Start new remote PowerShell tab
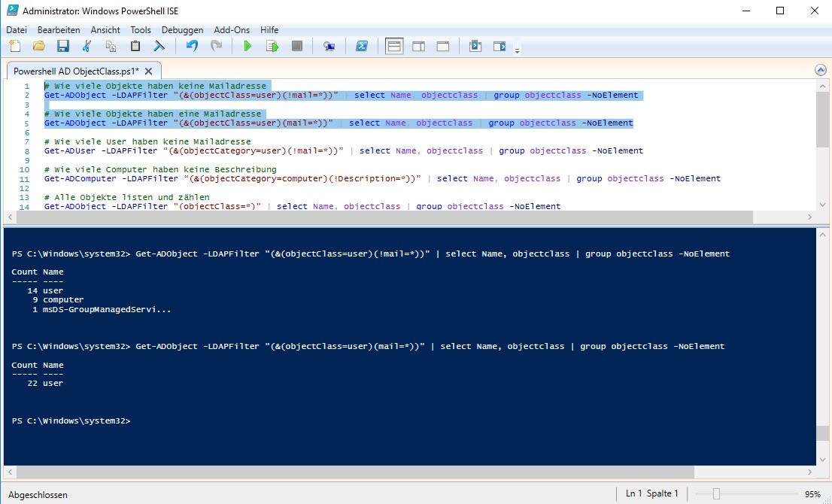Screen dimensions: 832x504 tap(329, 47)
